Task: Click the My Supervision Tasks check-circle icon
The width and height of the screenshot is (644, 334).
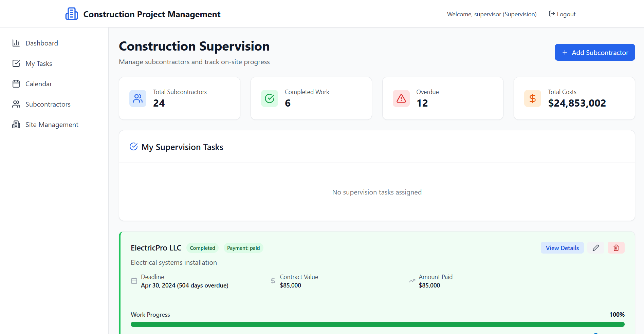Action: (x=134, y=147)
